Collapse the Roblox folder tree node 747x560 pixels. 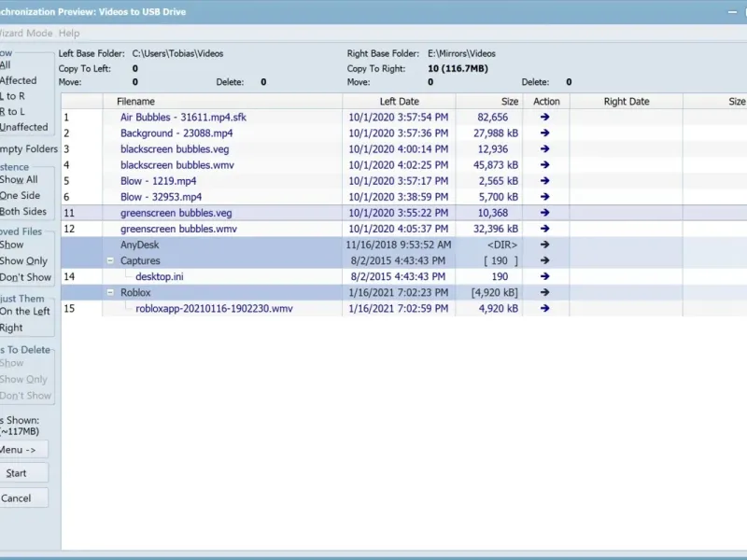click(x=110, y=292)
